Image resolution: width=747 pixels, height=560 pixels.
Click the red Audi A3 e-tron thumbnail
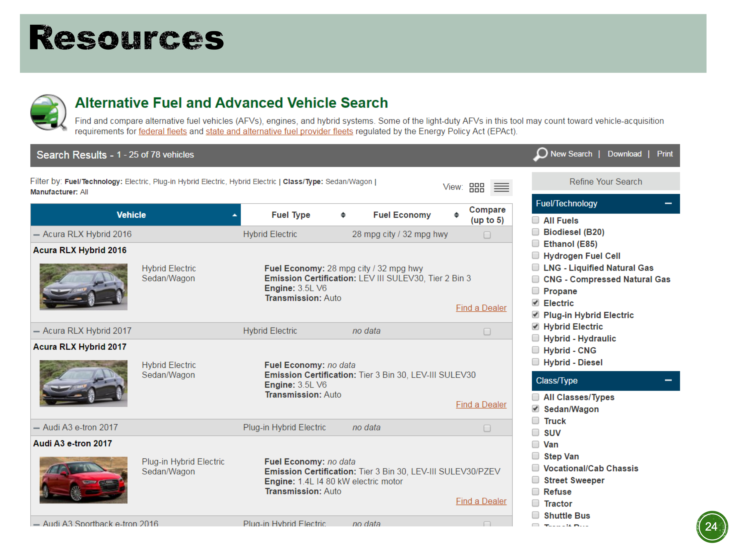83,480
